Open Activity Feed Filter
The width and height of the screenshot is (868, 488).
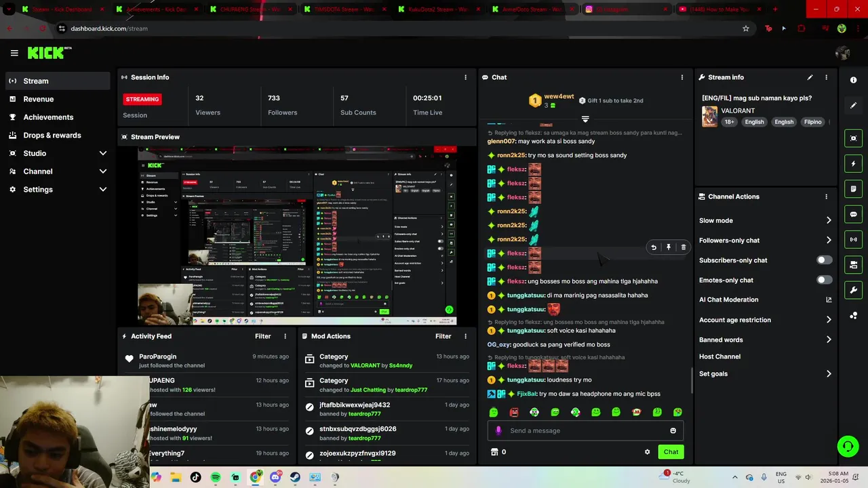[262, 336]
